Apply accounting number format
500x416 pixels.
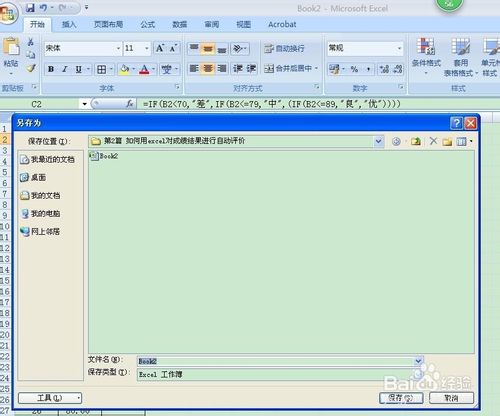pos(334,69)
